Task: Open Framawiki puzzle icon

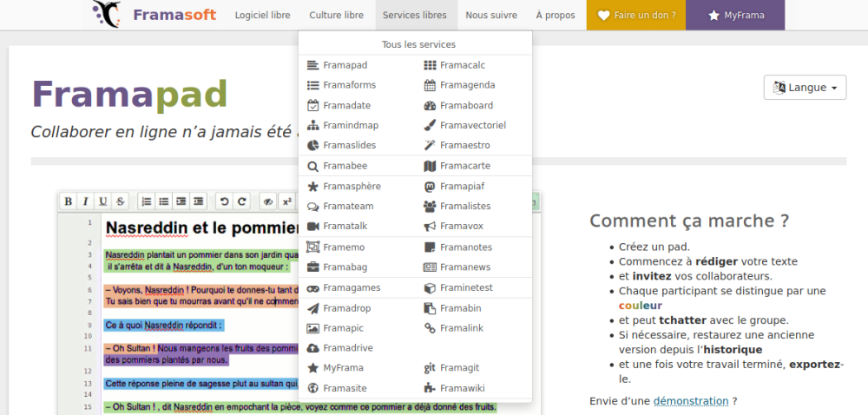Action: tap(431, 388)
